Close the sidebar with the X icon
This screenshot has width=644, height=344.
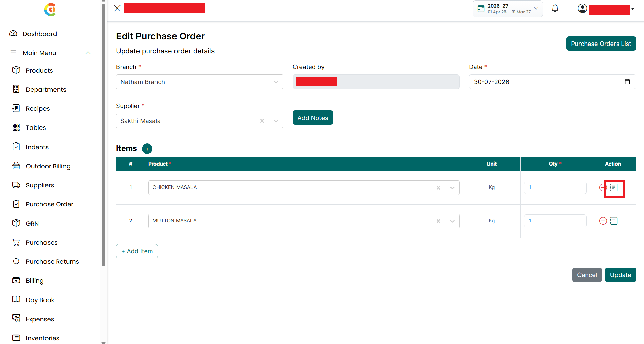pyautogui.click(x=117, y=8)
